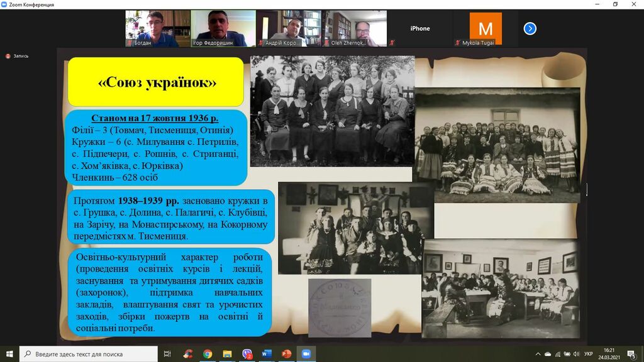Open Viber with its notification badge

(x=248, y=354)
